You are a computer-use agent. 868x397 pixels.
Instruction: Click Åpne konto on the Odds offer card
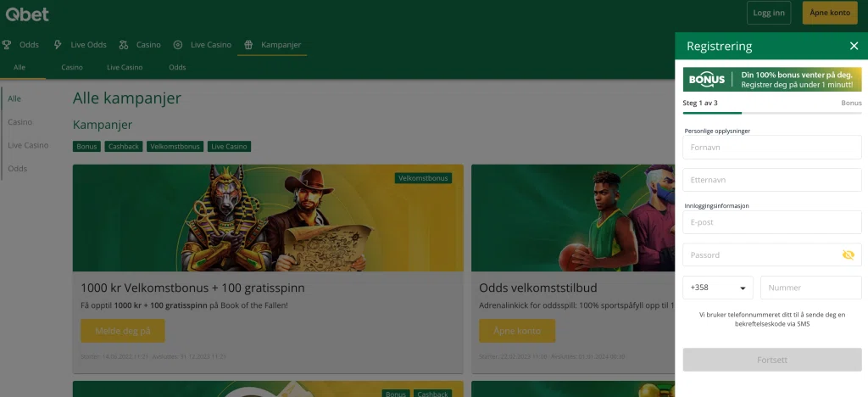[517, 331]
